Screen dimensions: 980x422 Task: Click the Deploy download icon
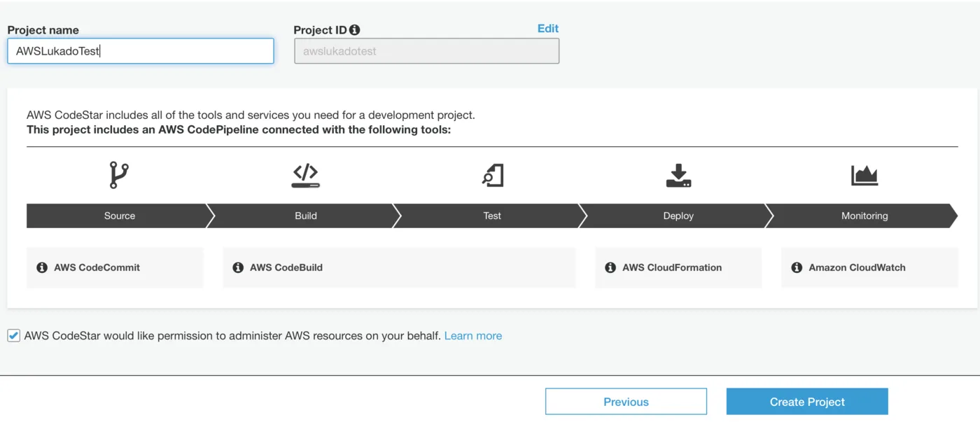click(678, 175)
